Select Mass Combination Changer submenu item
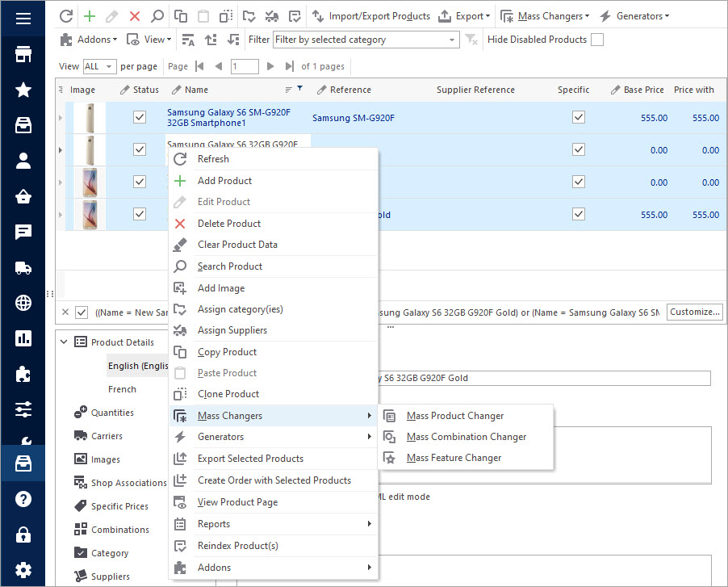 coord(467,437)
